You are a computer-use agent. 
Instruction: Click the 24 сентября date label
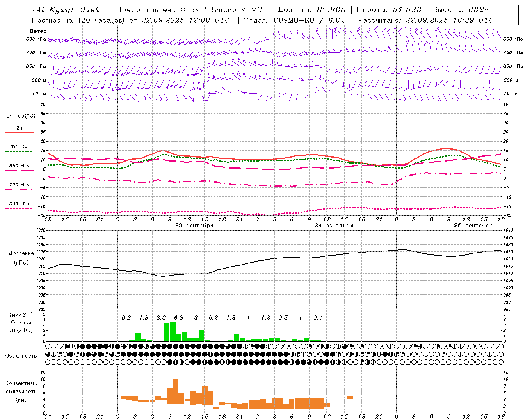click(x=334, y=226)
